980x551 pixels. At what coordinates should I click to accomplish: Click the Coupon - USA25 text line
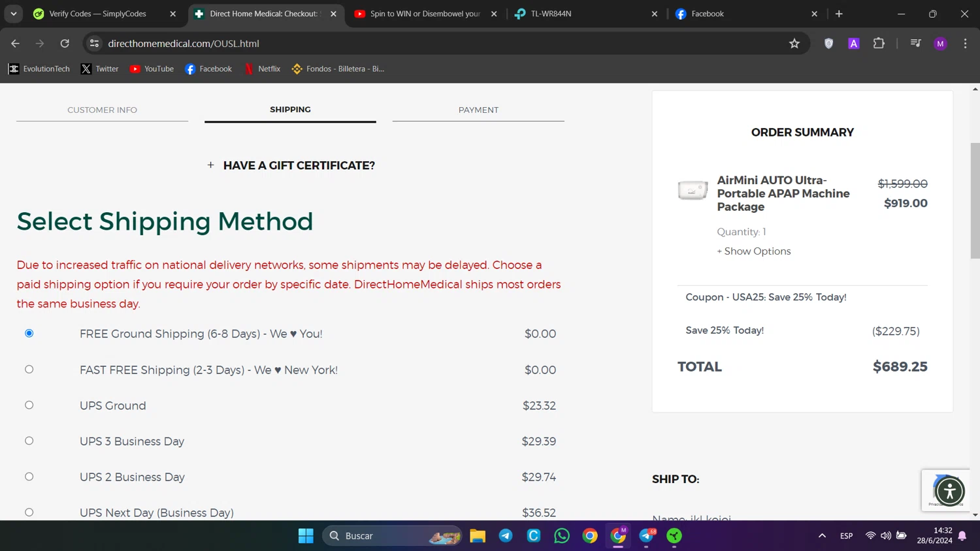(766, 297)
